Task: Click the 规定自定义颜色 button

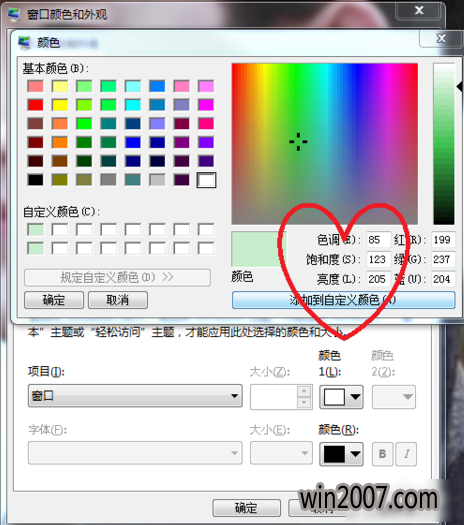Action: pyautogui.click(x=118, y=278)
